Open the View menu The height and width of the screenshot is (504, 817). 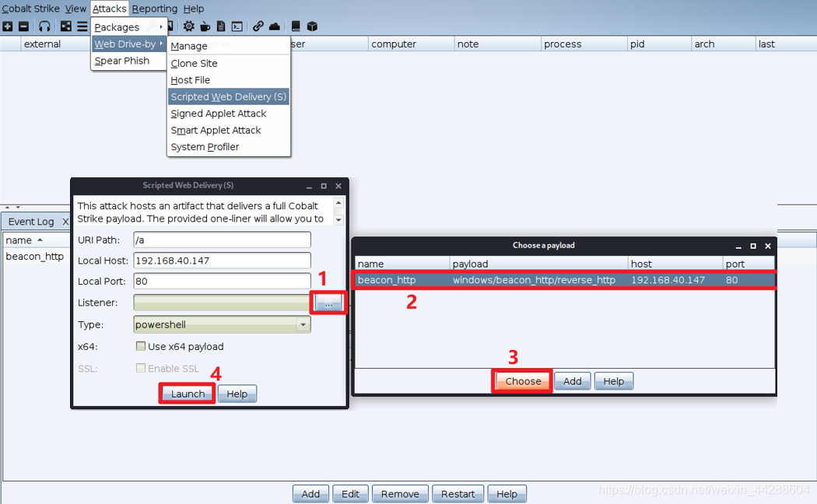(75, 9)
